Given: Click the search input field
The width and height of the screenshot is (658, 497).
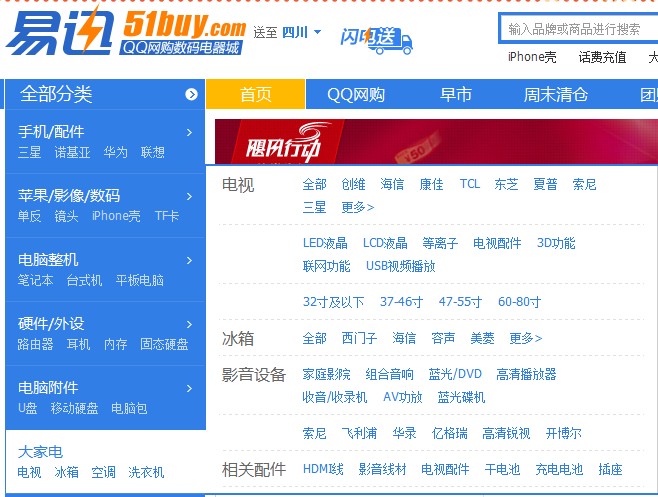Looking at the screenshot, I should click(x=578, y=29).
